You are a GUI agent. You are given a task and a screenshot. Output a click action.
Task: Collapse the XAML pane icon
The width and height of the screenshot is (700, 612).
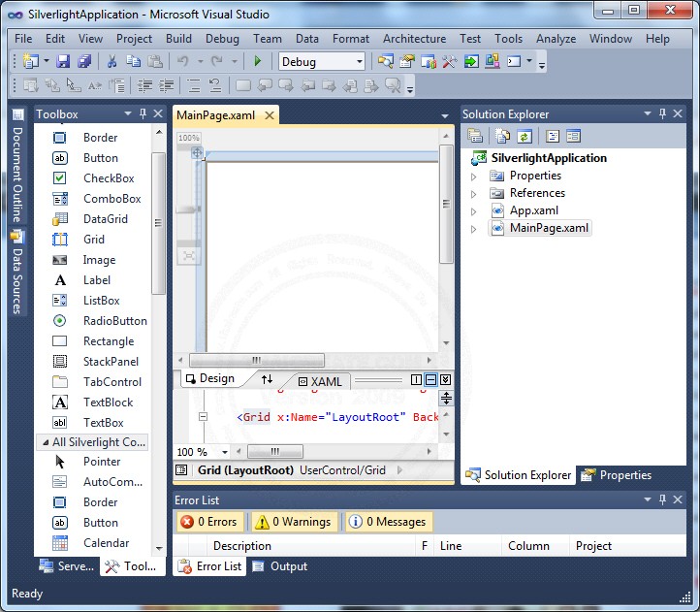pos(446,379)
